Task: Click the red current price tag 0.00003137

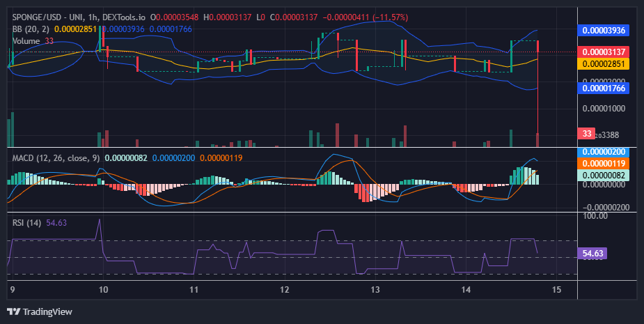Action: point(604,52)
